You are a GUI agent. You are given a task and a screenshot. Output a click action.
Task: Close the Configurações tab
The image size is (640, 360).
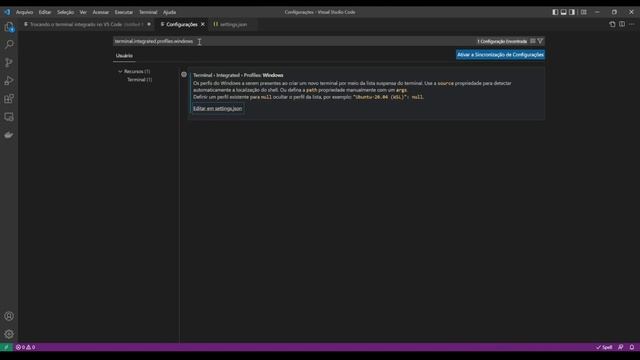point(203,24)
